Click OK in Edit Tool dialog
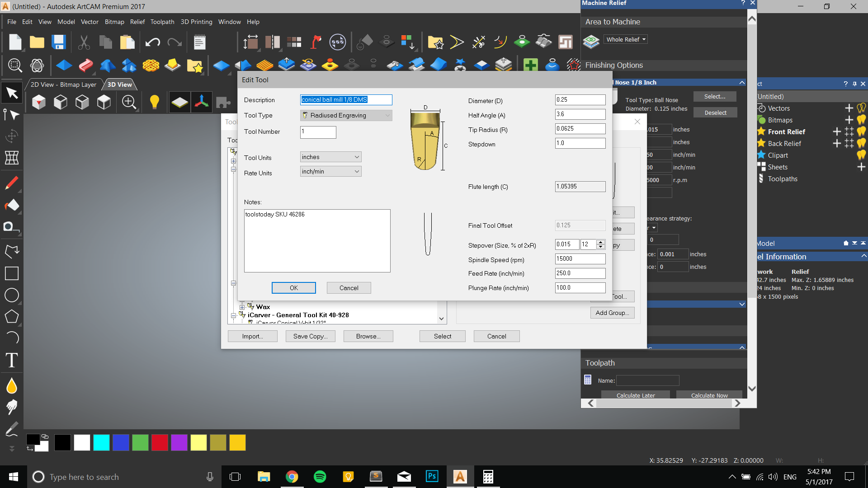The width and height of the screenshot is (868, 488). [x=294, y=288]
